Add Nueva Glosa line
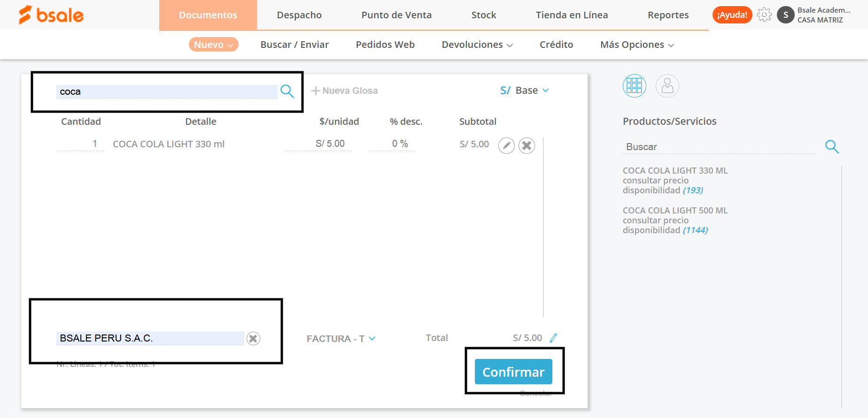 [344, 91]
